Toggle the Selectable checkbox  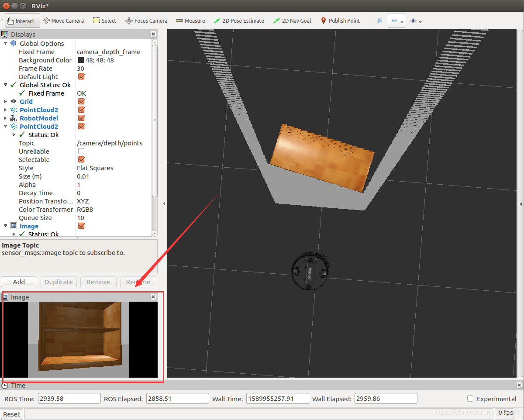click(x=81, y=159)
